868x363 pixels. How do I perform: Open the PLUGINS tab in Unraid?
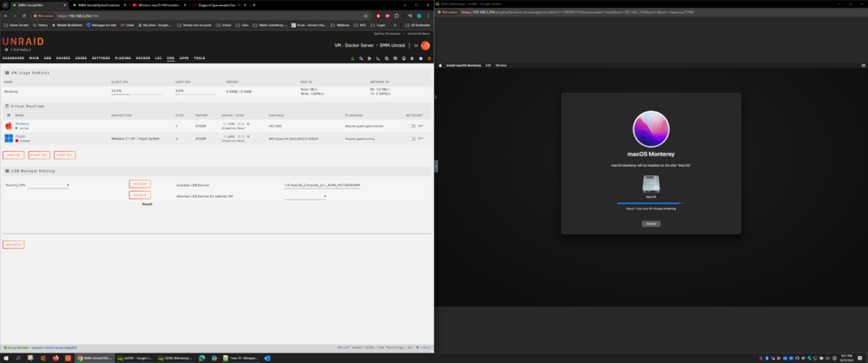coord(123,58)
